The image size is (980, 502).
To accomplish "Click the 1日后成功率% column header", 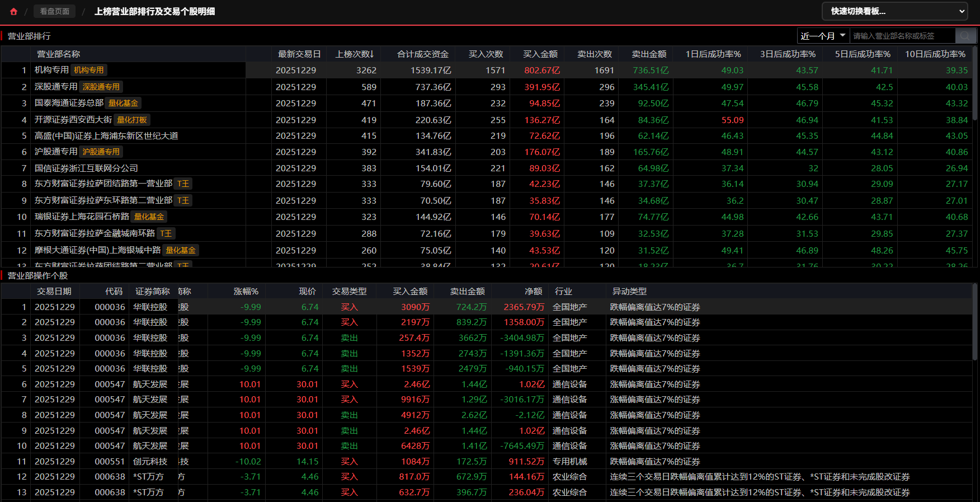I will pyautogui.click(x=713, y=54).
